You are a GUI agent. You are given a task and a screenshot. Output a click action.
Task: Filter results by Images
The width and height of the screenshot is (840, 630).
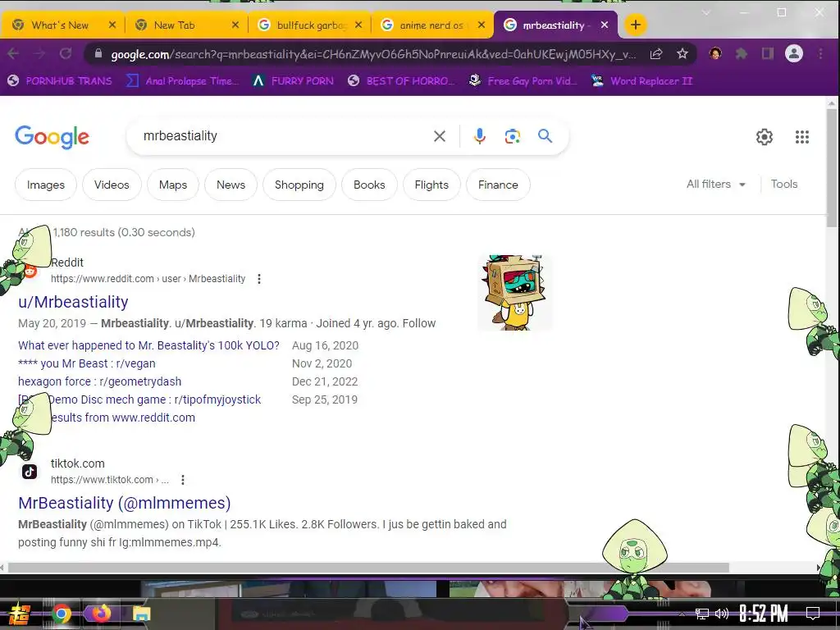pyautogui.click(x=46, y=185)
